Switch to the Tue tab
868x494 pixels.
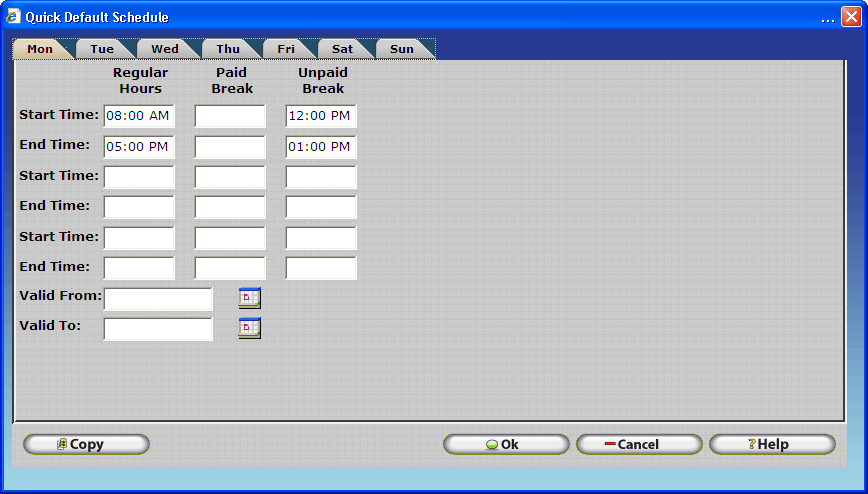click(102, 49)
